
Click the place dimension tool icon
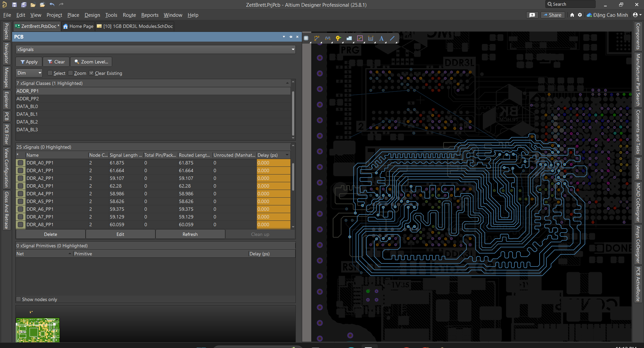pos(371,38)
